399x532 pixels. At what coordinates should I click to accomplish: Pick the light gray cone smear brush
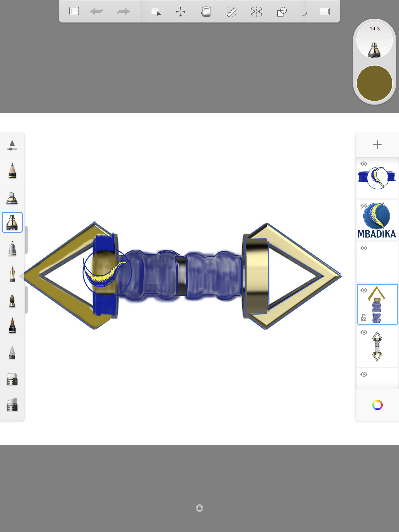pyautogui.click(x=12, y=353)
